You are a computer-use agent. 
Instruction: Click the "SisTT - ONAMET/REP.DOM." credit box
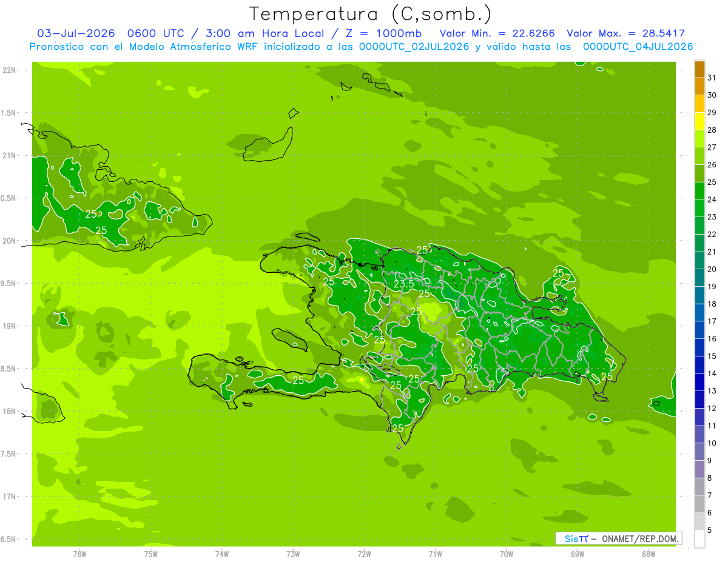coord(618,538)
